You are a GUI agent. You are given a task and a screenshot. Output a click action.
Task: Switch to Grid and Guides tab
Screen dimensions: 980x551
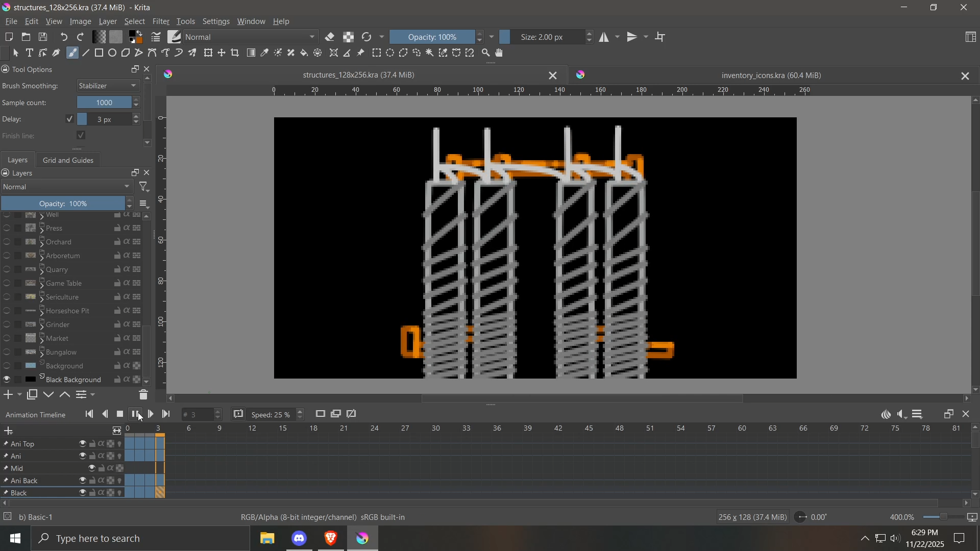[x=68, y=160]
